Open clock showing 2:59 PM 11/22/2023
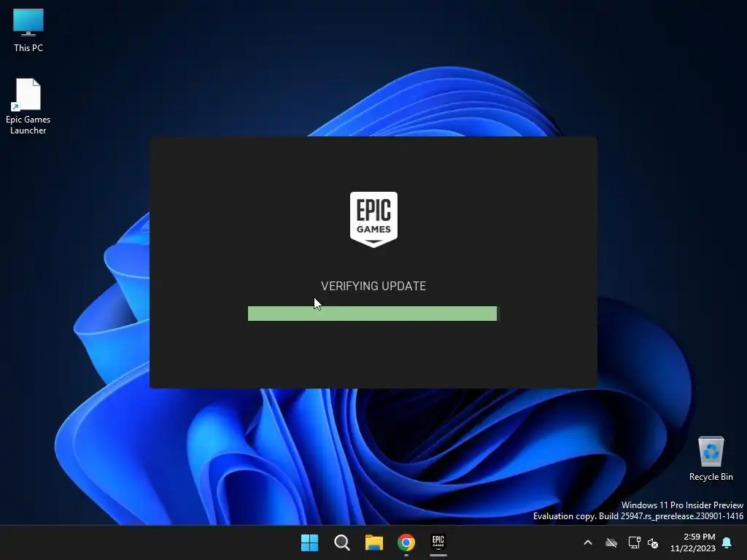This screenshot has height=560, width=747. pos(693,542)
